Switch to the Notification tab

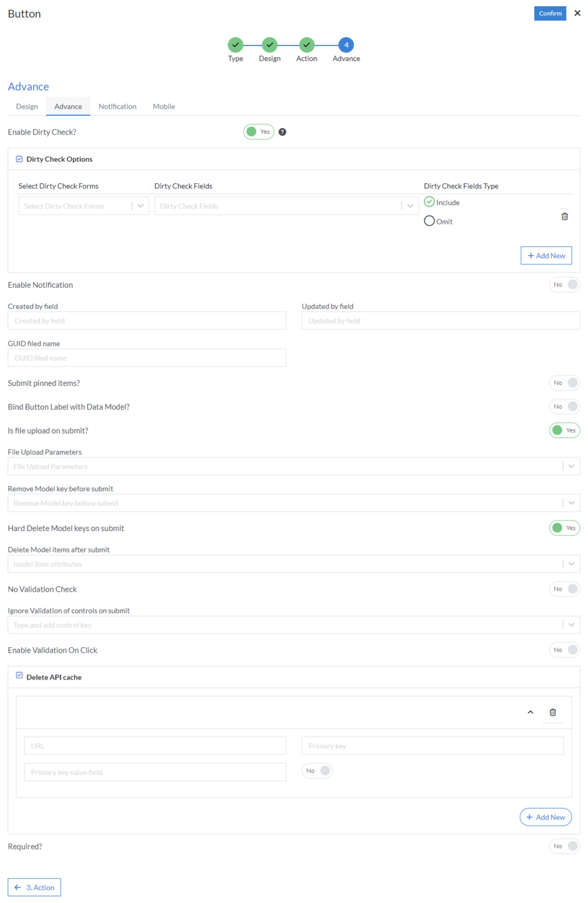117,106
